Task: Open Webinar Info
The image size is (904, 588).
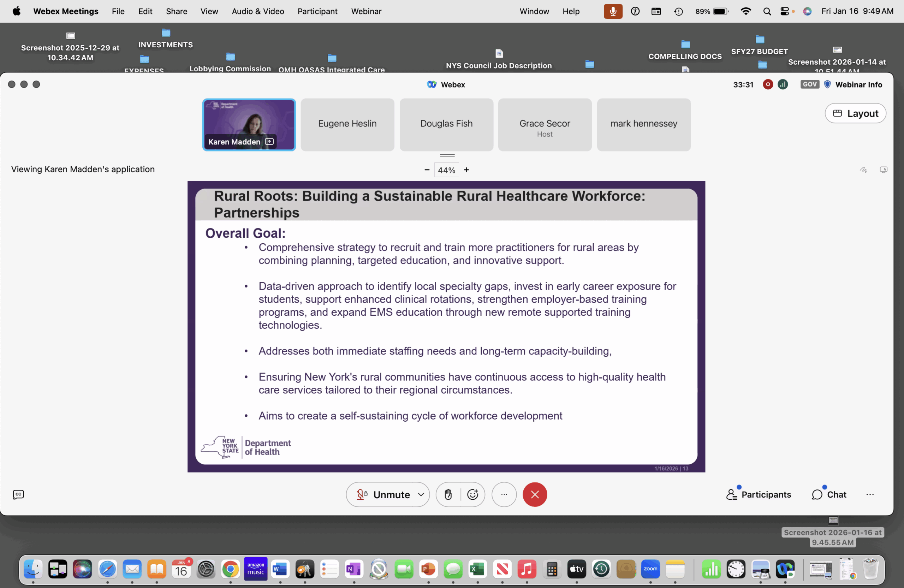Action: tap(858, 84)
